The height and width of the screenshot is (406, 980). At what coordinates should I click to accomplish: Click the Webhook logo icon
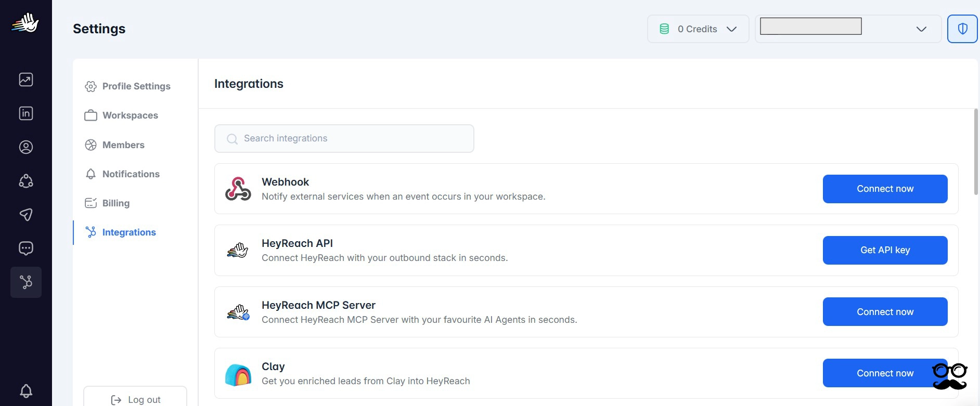click(238, 189)
